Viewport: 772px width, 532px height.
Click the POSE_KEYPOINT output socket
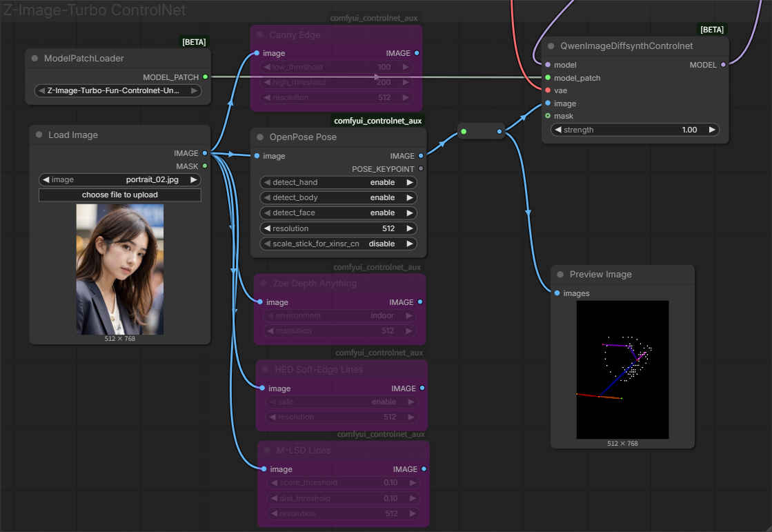(x=421, y=168)
